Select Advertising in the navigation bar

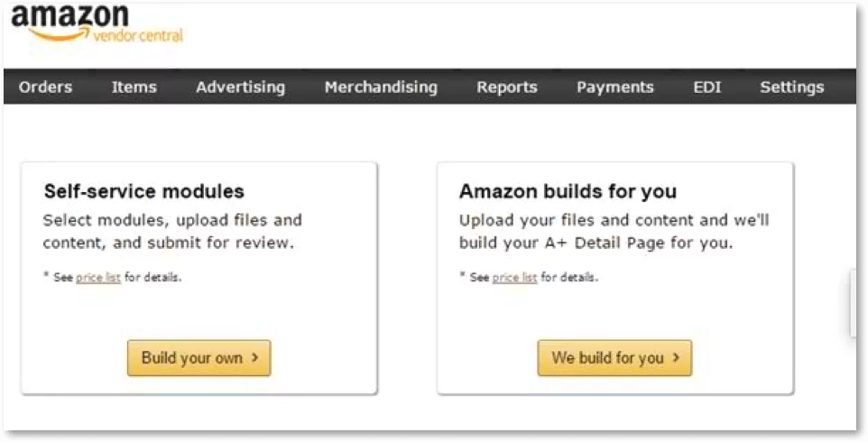pos(240,87)
